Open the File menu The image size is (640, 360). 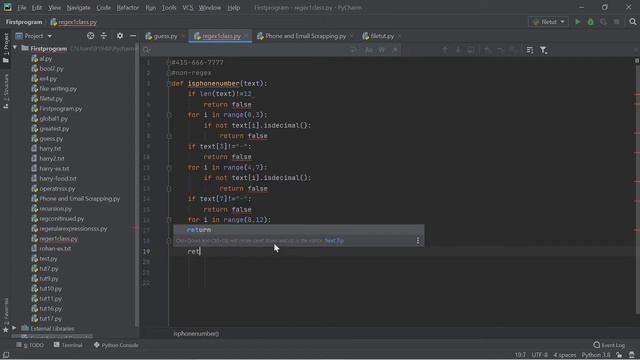click(x=22, y=7)
